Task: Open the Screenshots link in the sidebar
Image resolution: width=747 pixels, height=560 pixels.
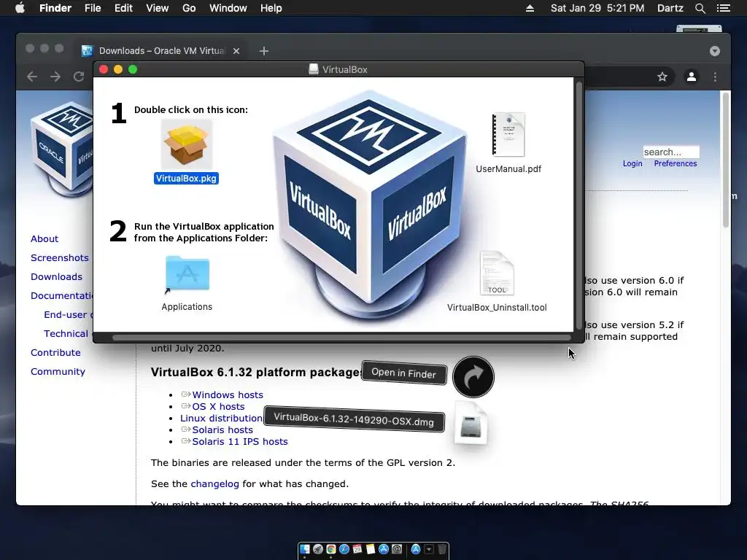Action: coord(60,257)
